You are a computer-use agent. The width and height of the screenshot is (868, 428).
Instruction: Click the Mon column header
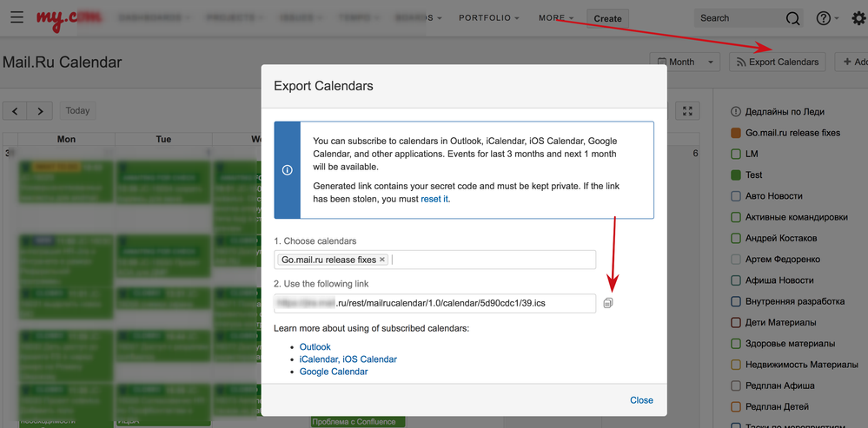(66, 140)
